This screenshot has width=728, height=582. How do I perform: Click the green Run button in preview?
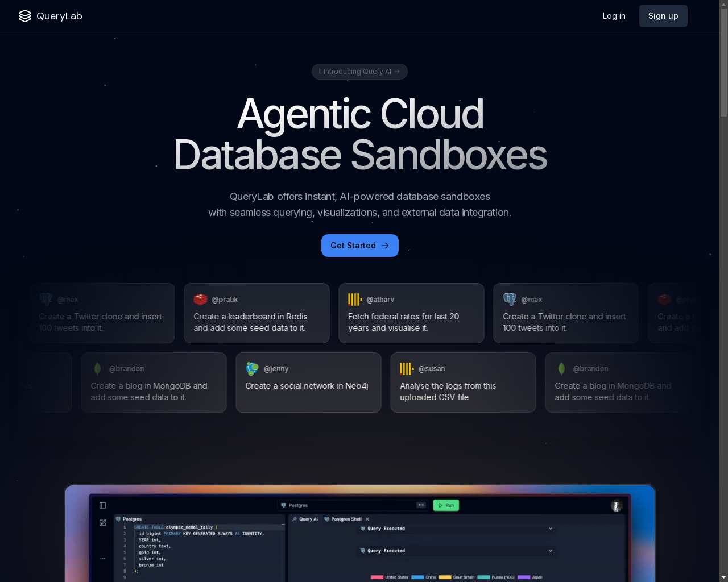pos(446,505)
